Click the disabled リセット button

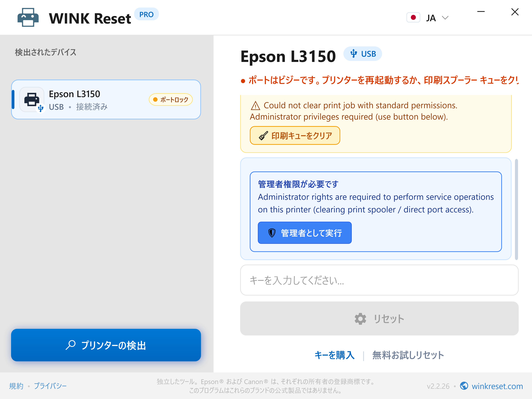(x=379, y=319)
